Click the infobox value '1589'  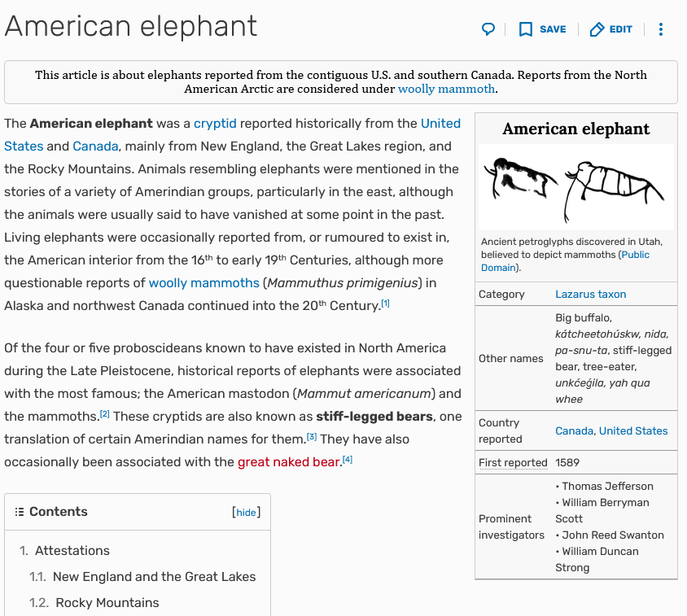tap(567, 463)
